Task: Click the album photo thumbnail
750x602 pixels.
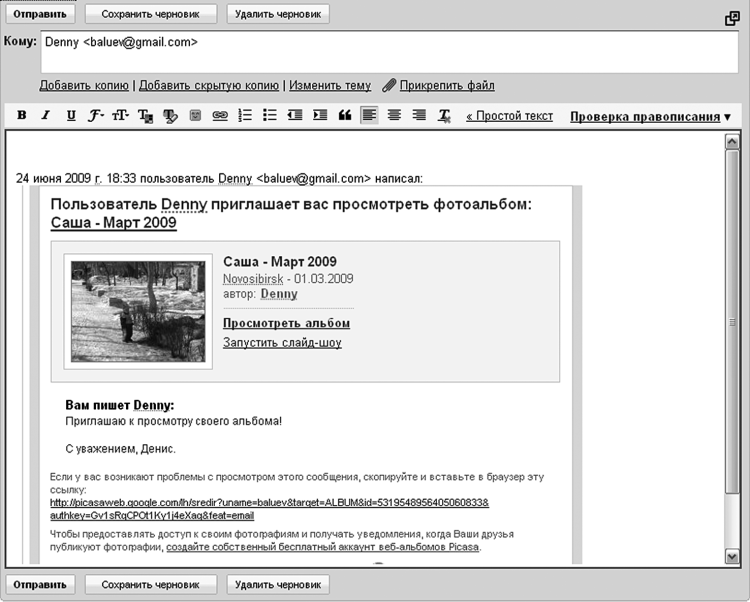Action: tap(138, 310)
